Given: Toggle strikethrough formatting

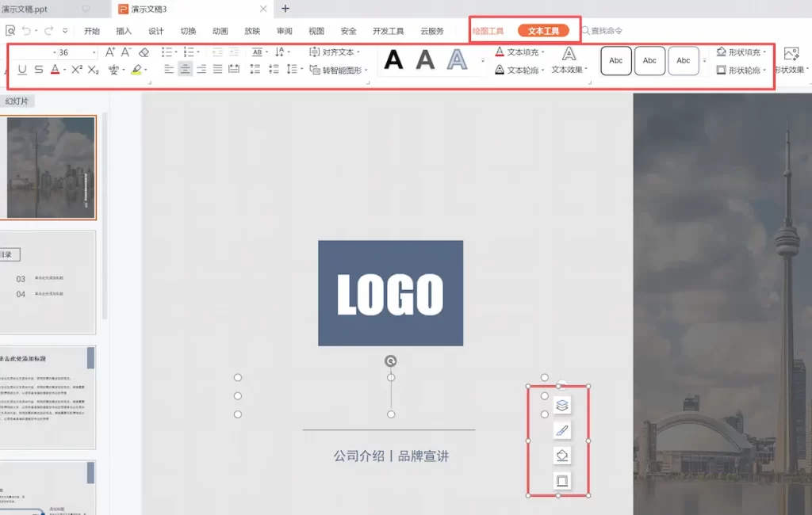Looking at the screenshot, I should click(x=38, y=70).
